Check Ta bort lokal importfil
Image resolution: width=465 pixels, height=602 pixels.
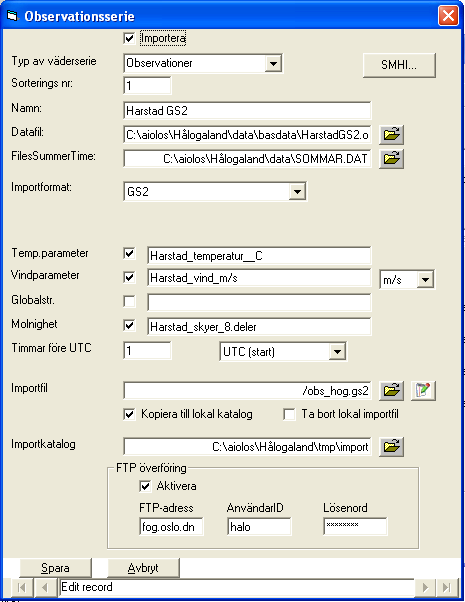[x=289, y=414]
